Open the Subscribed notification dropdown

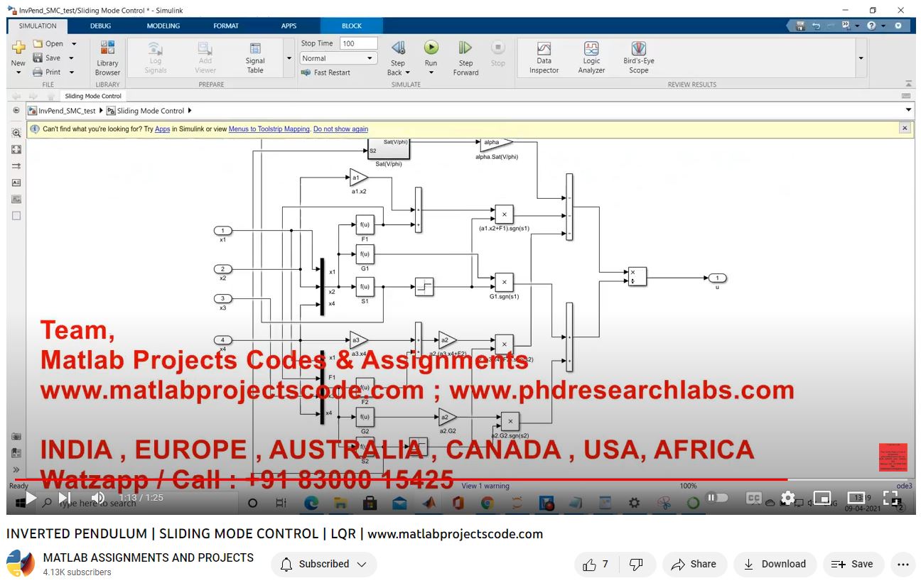pyautogui.click(x=323, y=564)
